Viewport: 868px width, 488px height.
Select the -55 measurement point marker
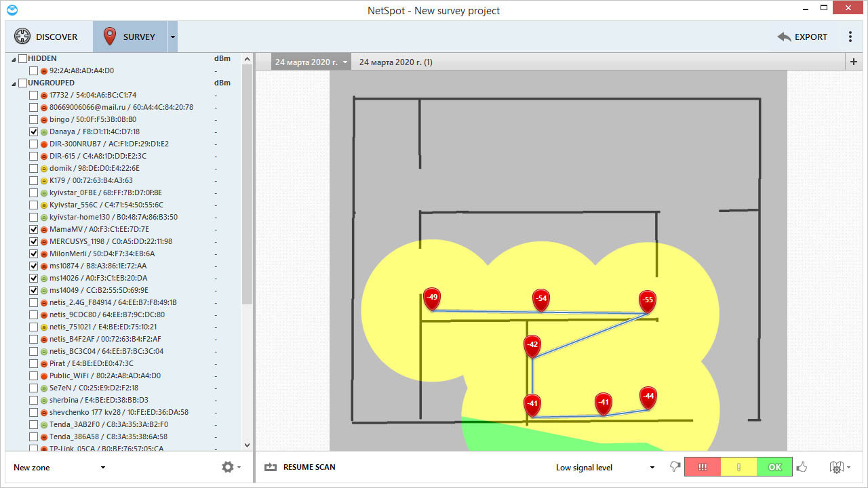[x=648, y=301]
